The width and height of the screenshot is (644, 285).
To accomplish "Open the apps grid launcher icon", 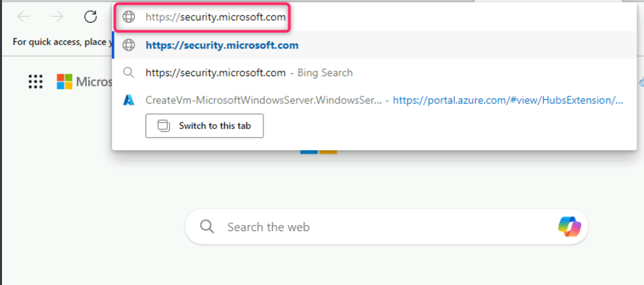I will [36, 82].
